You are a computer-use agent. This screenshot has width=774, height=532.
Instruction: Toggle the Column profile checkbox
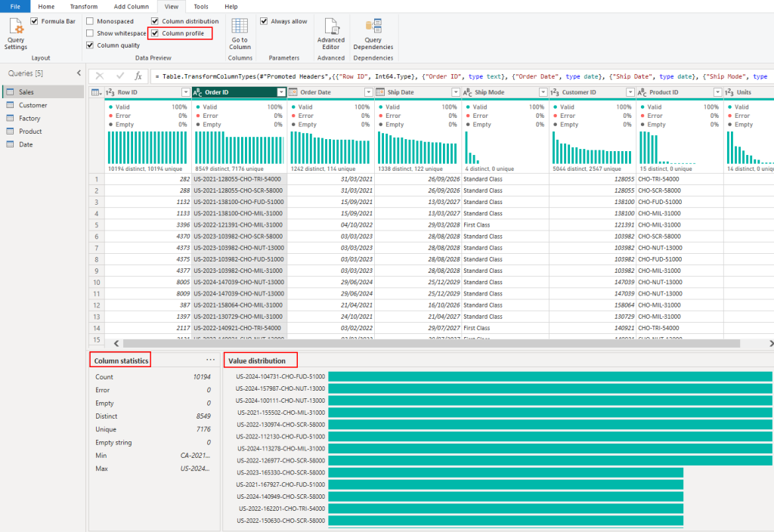pos(155,33)
